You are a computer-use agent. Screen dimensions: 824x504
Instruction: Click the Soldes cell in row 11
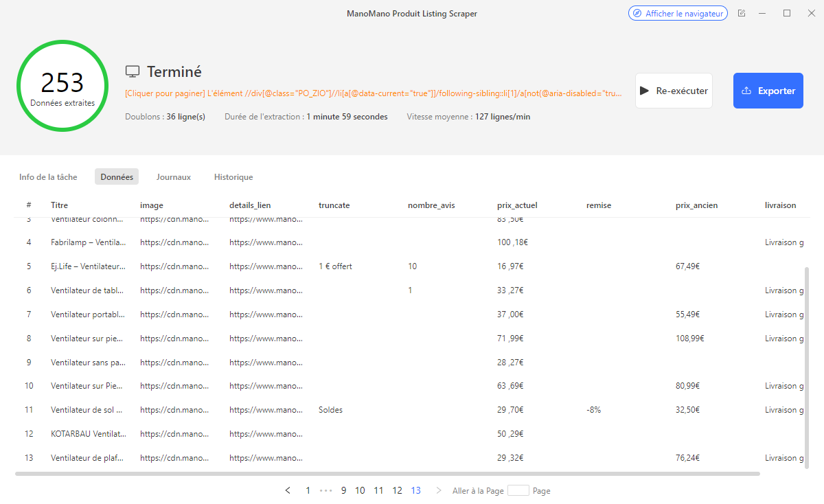coord(330,410)
